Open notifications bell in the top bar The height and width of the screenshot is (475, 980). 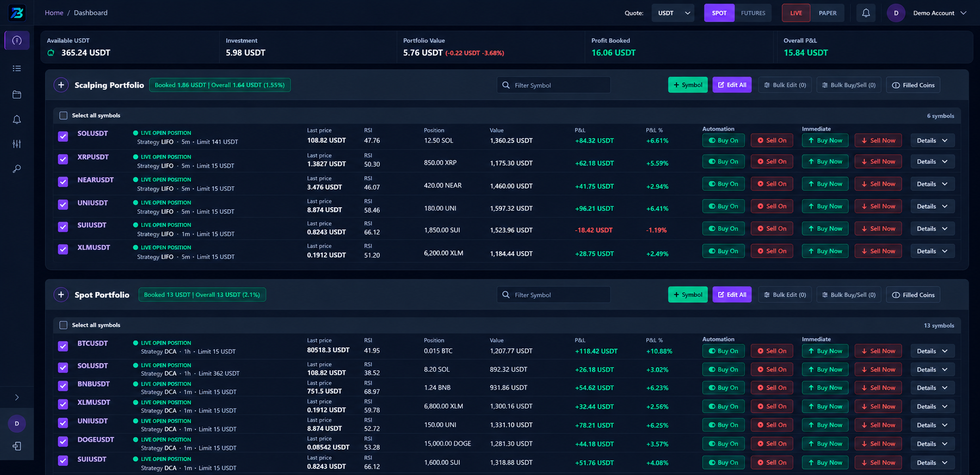tap(866, 13)
